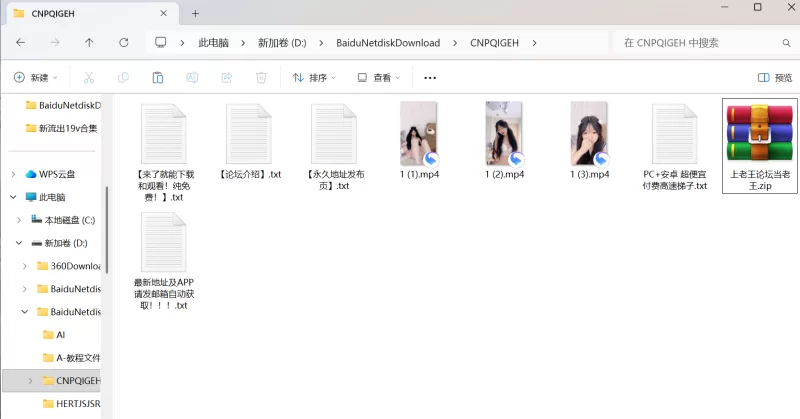Viewport: 800px width, 419px height.
Task: Select the 360Download folder in sidebar
Action: 69,266
